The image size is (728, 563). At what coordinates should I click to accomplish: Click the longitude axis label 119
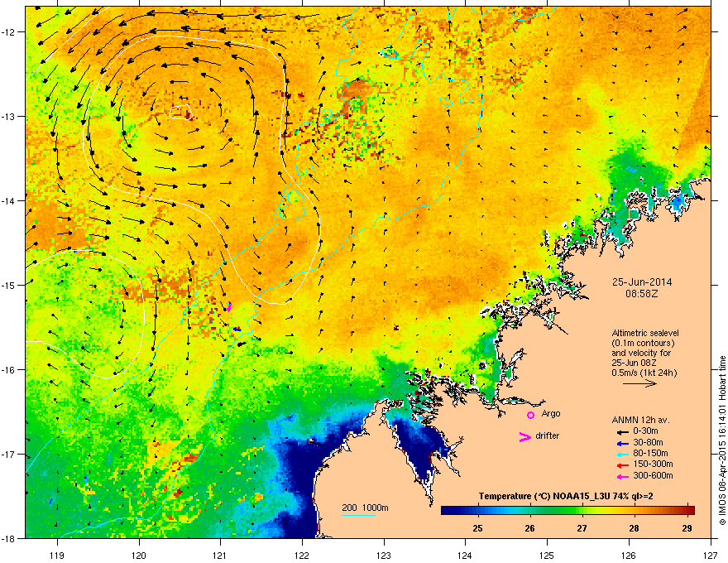pos(57,555)
